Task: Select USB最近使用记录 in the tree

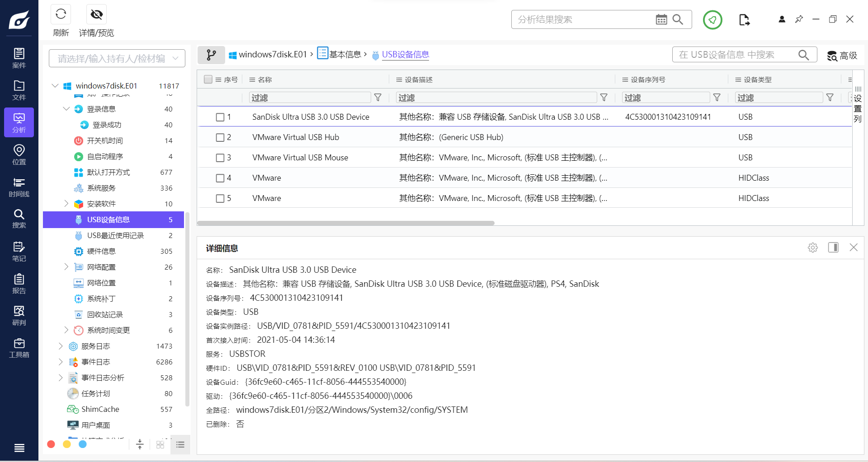Action: coord(116,235)
